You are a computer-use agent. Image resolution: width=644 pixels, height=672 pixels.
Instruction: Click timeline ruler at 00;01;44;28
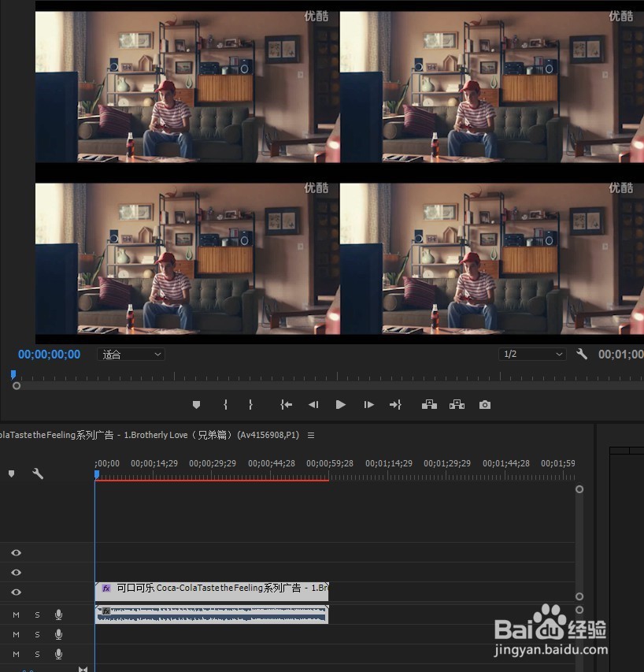pos(506,463)
